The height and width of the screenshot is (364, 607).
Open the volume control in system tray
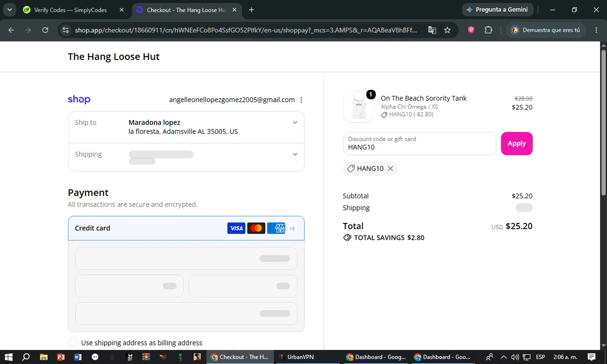(x=515, y=357)
